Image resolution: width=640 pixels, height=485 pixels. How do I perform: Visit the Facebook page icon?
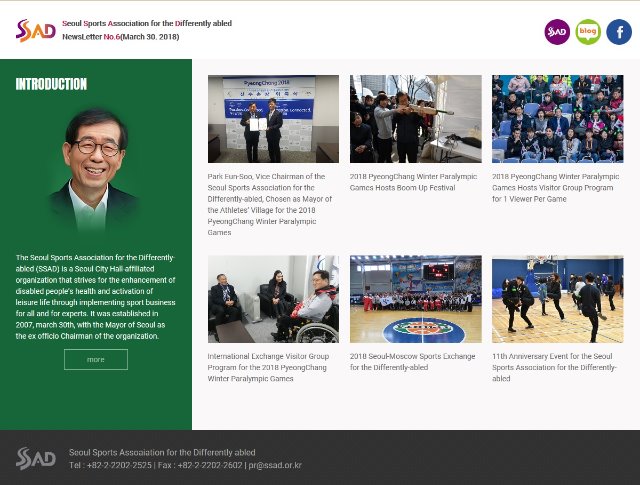619,32
